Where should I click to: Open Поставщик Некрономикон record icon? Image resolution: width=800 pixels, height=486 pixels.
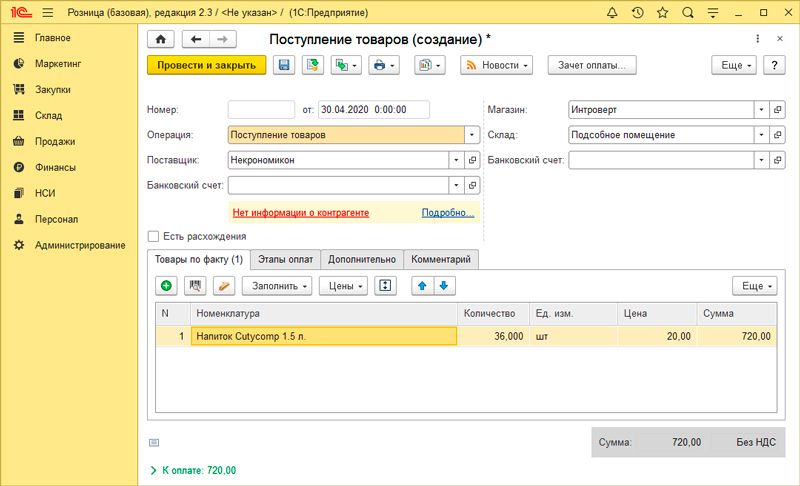tap(472, 160)
